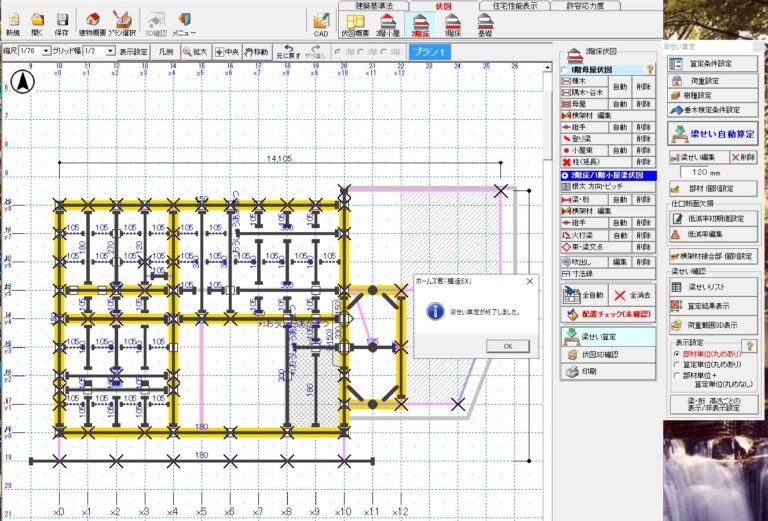
Task: Switch to 伏図 tab
Action: [x=443, y=6]
